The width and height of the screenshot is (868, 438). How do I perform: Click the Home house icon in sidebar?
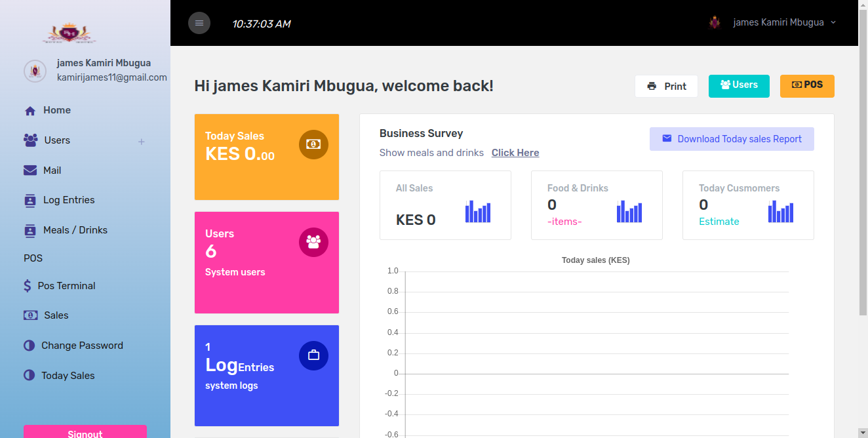click(30, 111)
